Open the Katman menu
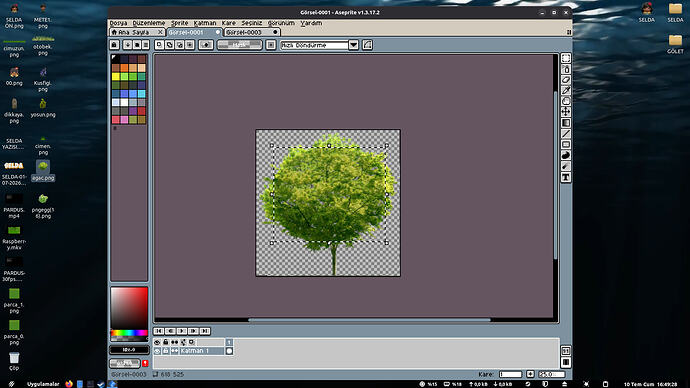This screenshot has height=388, width=690. click(205, 23)
